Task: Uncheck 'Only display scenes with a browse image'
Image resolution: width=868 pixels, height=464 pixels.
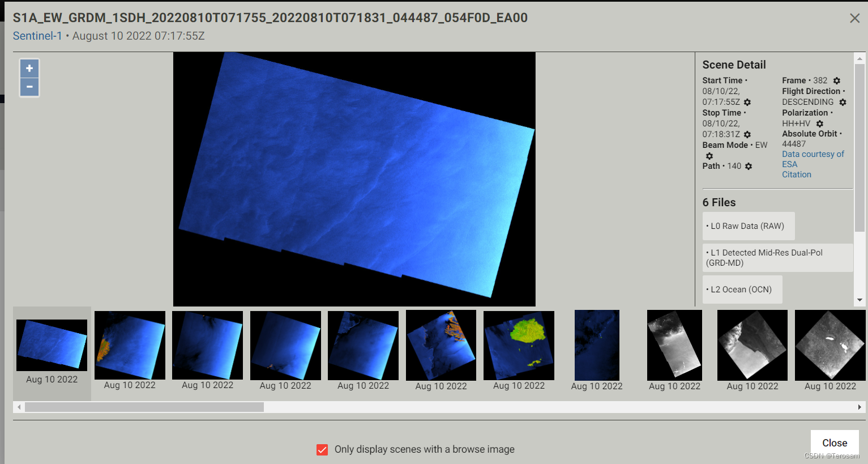Action: tap(322, 449)
